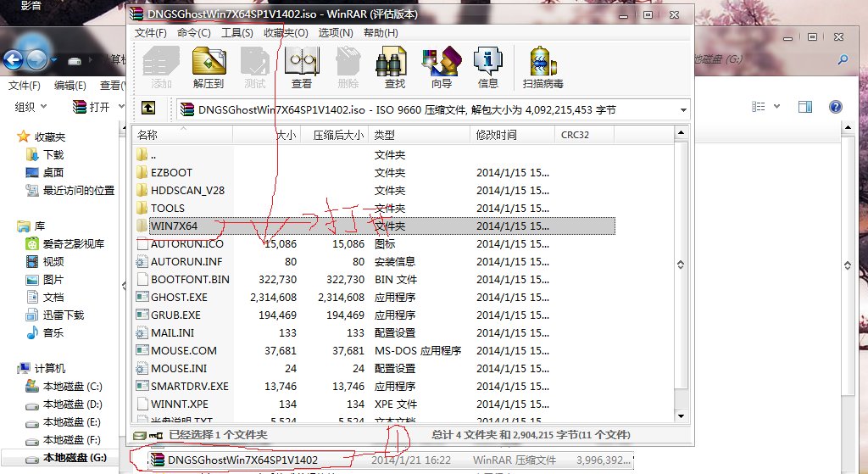This screenshot has width=868, height=474.
Task: Open the Explorer recent pages dropdown arrow
Action: (x=53, y=59)
